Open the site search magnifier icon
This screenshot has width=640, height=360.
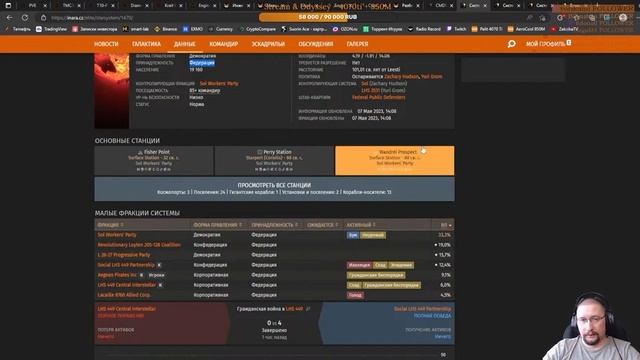click(511, 44)
